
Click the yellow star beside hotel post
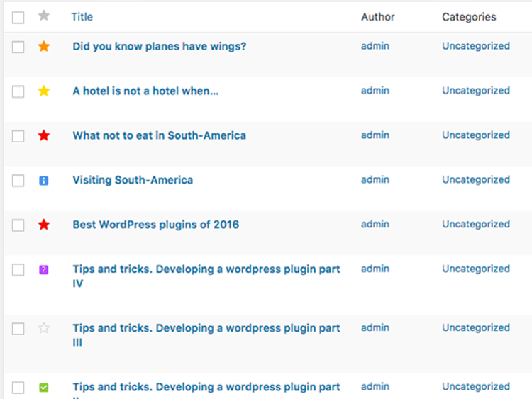(x=44, y=91)
